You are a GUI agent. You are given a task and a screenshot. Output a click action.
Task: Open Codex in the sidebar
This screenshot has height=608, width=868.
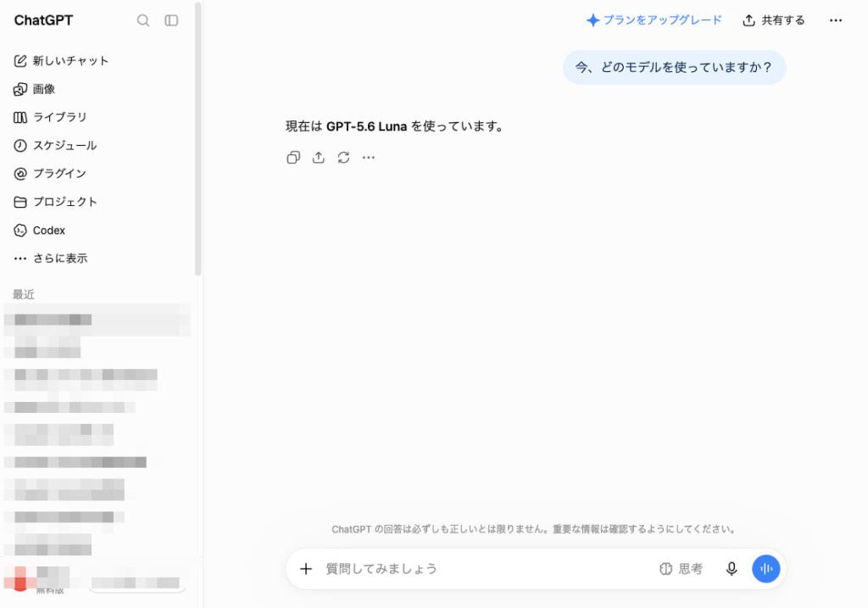[39, 231]
